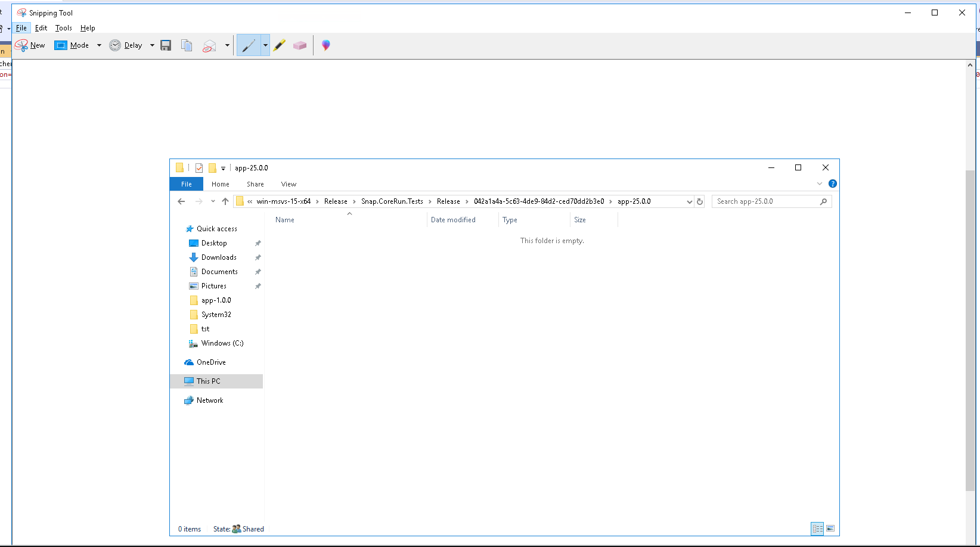Open the snip in Paint 3D
The height and width of the screenshot is (547, 980).
pyautogui.click(x=326, y=45)
